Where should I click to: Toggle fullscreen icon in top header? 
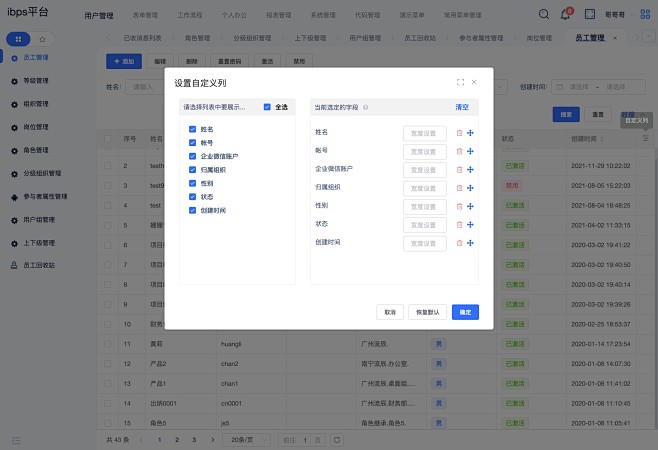[x=590, y=14]
